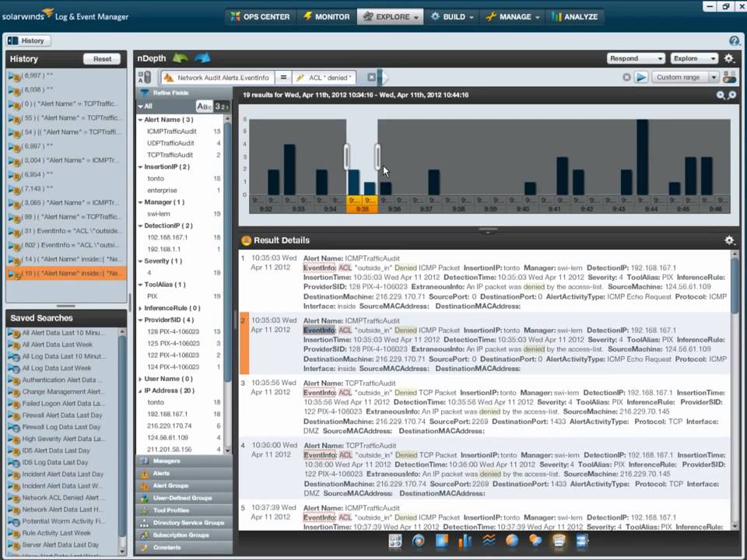The image size is (747, 560).
Task: Expand the User Name (0) group
Action: (x=141, y=379)
